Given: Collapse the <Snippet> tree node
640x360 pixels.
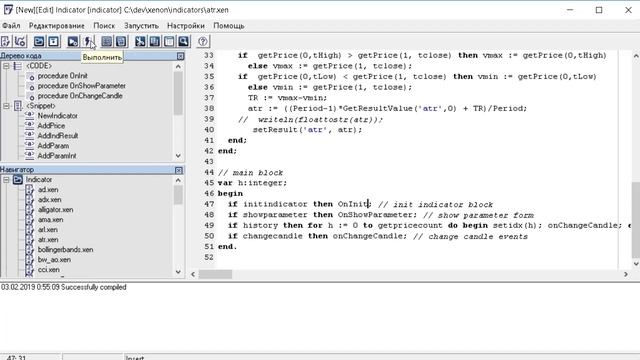Looking at the screenshot, I should 6,106.
